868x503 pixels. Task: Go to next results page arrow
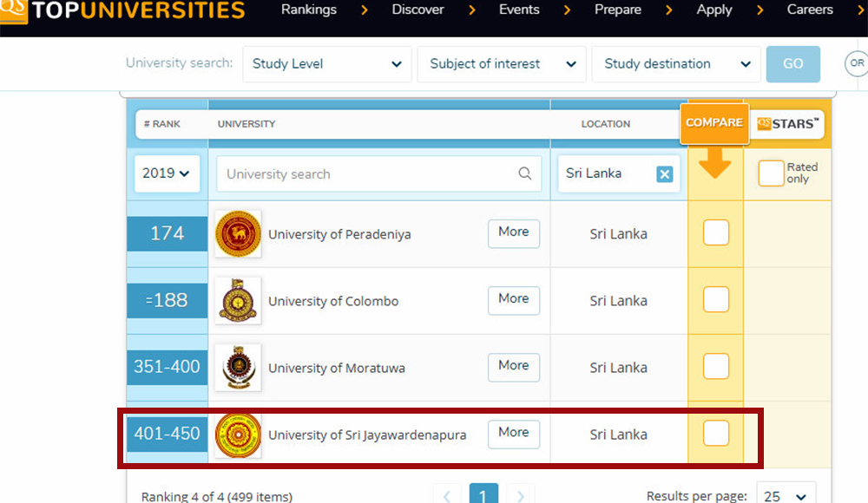[520, 496]
